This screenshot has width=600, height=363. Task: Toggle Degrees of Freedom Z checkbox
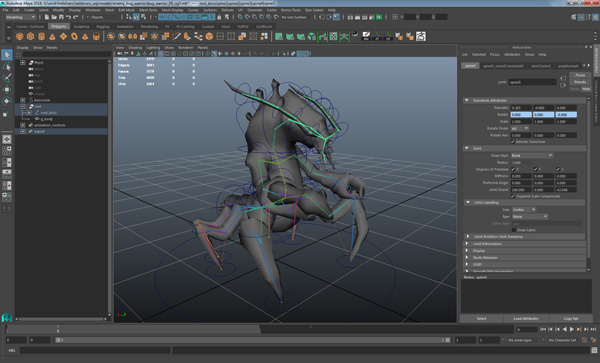558,169
